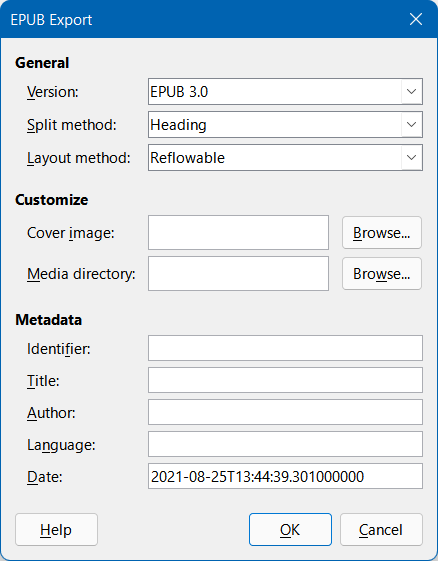This screenshot has width=438, height=561.
Task: Close the EPUB Export dialog window
Action: pos(416,19)
